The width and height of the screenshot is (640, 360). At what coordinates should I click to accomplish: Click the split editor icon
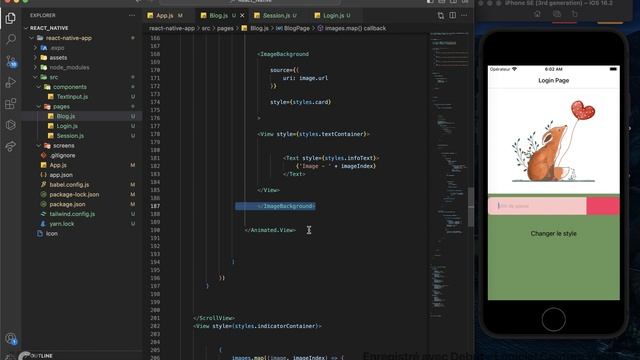point(453,16)
